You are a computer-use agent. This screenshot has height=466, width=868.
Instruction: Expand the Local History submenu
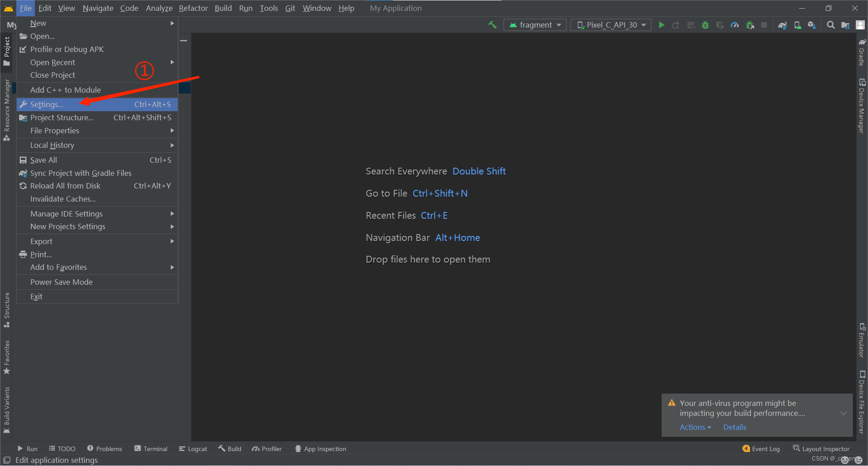[x=97, y=145]
